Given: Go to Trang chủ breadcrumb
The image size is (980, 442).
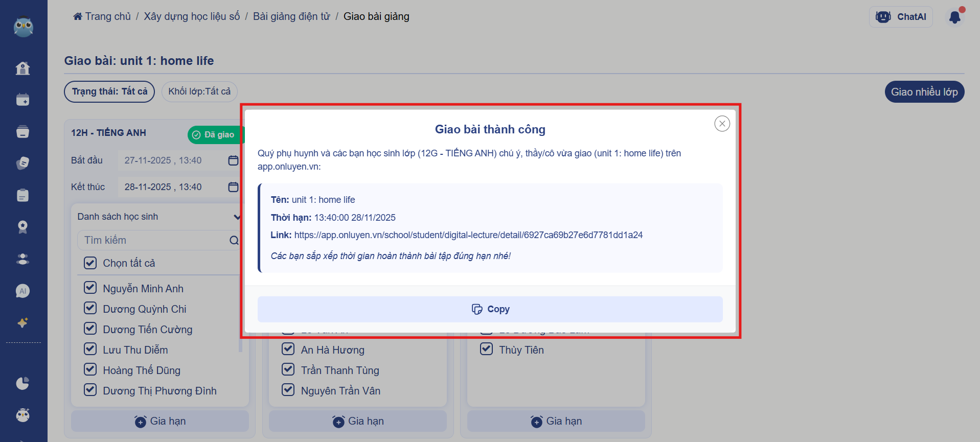Looking at the screenshot, I should (102, 16).
